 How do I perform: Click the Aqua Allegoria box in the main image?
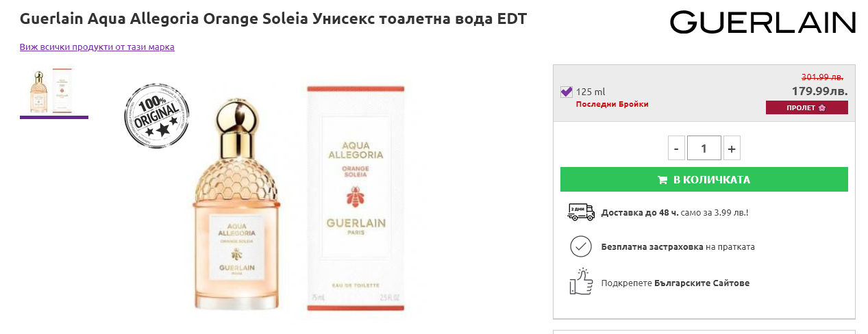point(356,198)
